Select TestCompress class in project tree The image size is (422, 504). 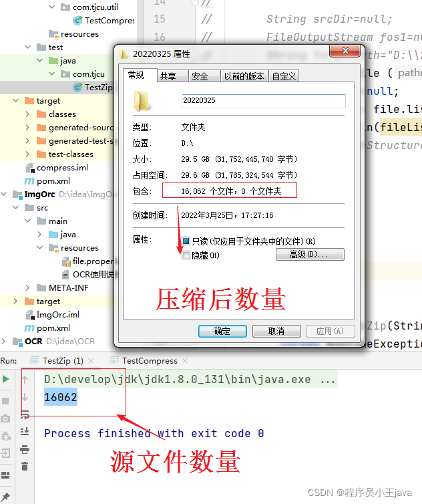(104, 21)
